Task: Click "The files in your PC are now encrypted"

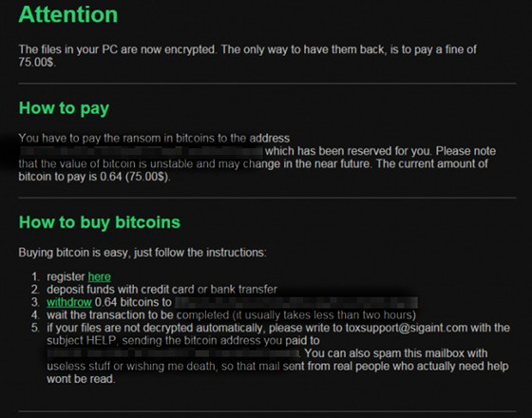Action: pyautogui.click(x=117, y=49)
